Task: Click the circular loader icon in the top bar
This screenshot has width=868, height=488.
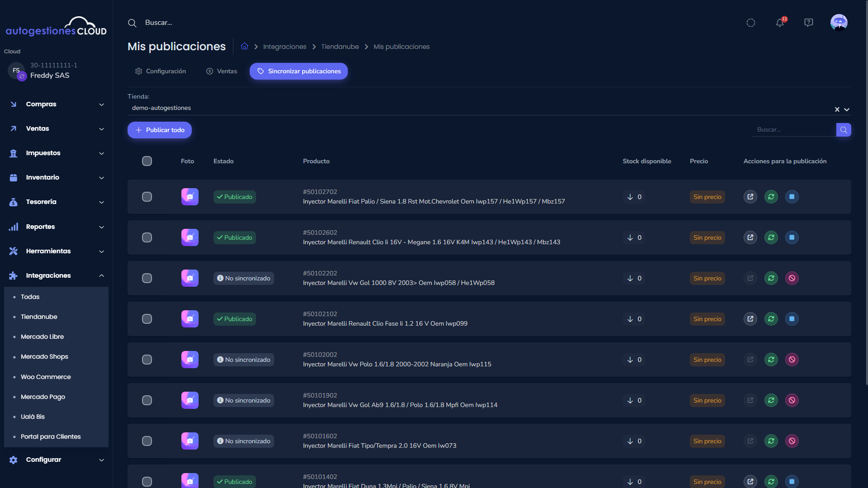Action: tap(751, 23)
